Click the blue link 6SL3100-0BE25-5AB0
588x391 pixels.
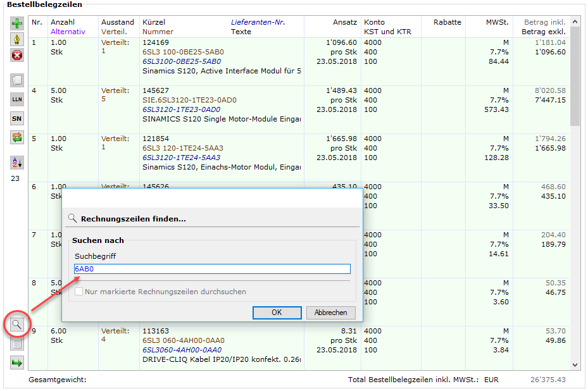tap(182, 61)
